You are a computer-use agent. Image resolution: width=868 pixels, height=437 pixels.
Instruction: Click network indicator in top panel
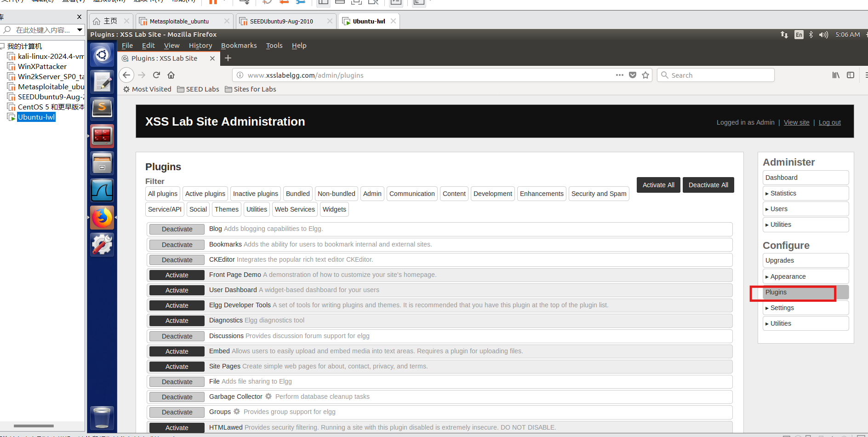pos(784,34)
